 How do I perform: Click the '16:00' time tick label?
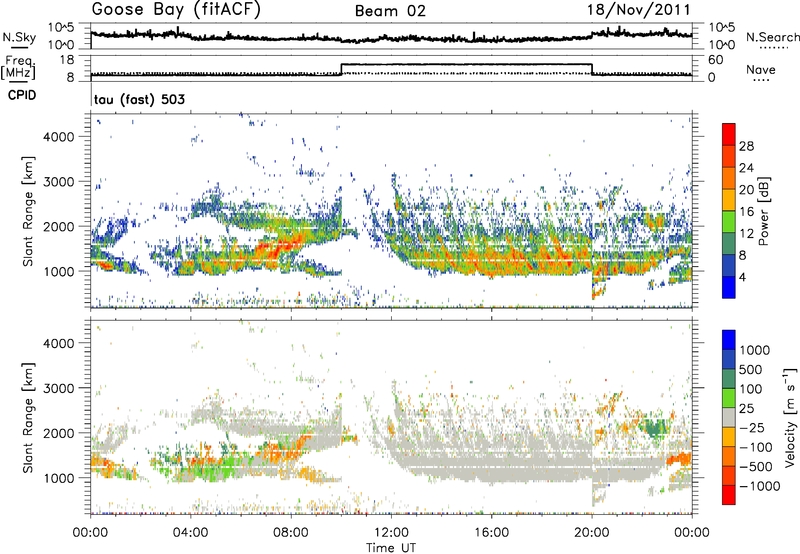(x=491, y=533)
